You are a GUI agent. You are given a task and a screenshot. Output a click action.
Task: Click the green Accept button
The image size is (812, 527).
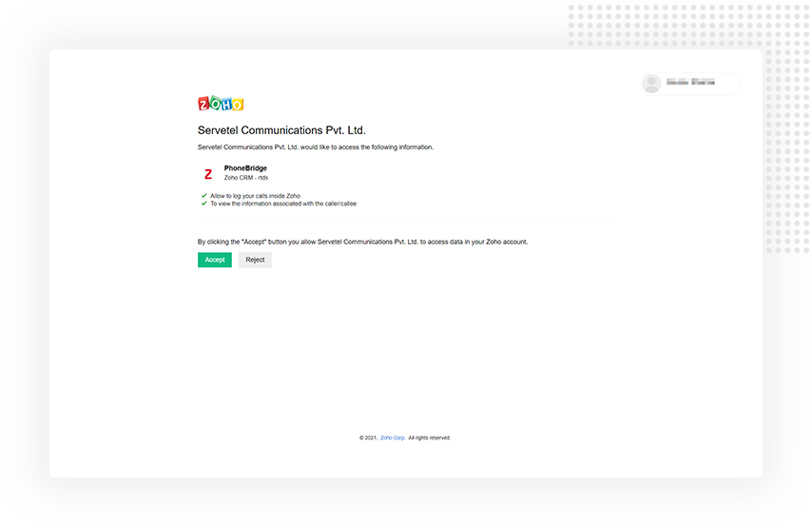(214, 260)
